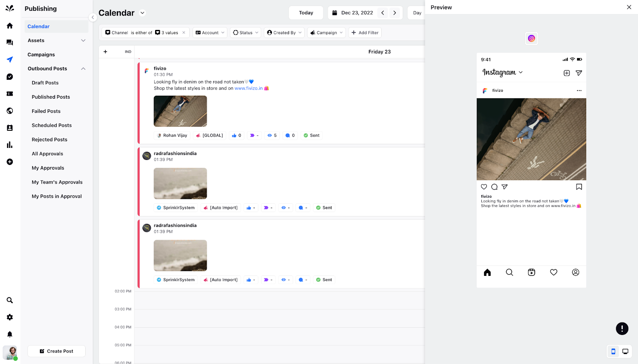Click the Today button
The width and height of the screenshot is (638, 364).
[306, 13]
